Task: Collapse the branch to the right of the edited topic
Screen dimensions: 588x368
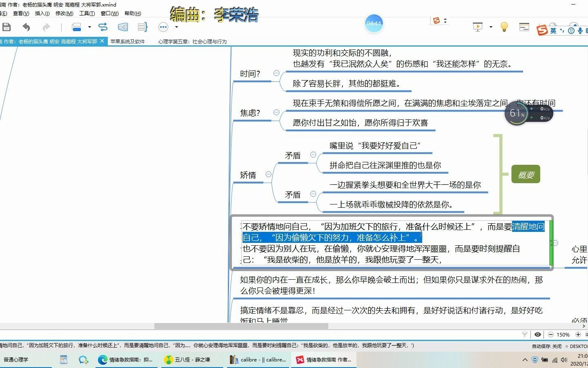Action: click(555, 243)
